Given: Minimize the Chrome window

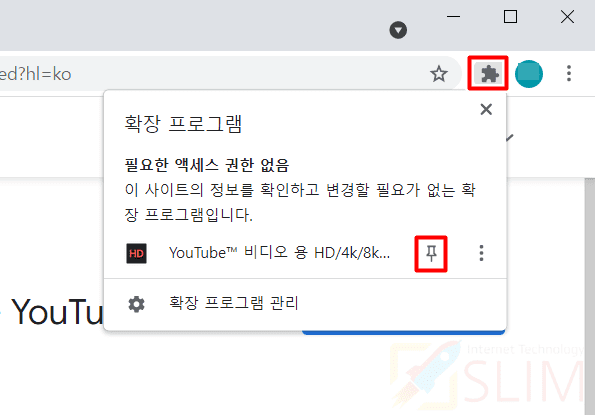Looking at the screenshot, I should [453, 17].
